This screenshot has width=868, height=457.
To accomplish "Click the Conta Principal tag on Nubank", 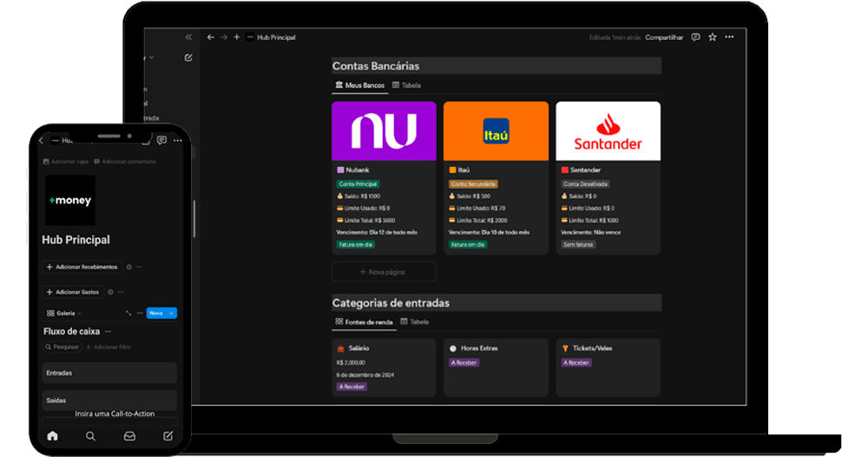I will pyautogui.click(x=358, y=184).
